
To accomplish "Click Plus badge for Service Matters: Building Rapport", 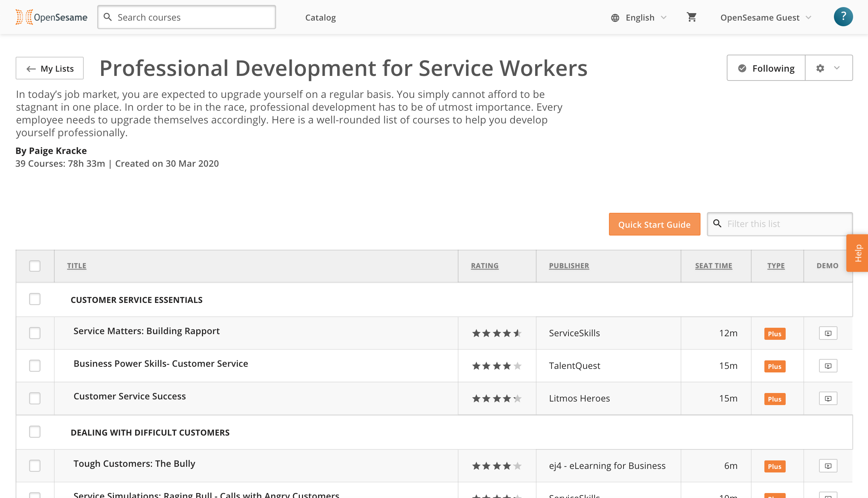I will (x=775, y=334).
